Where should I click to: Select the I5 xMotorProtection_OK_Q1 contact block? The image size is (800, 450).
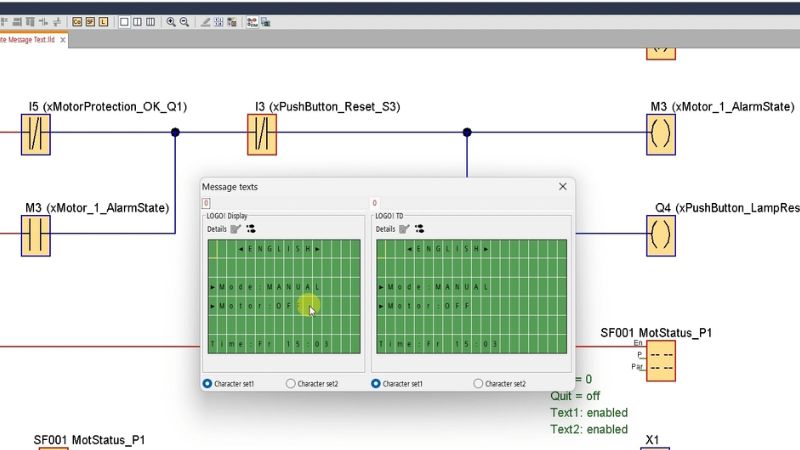coord(36,134)
